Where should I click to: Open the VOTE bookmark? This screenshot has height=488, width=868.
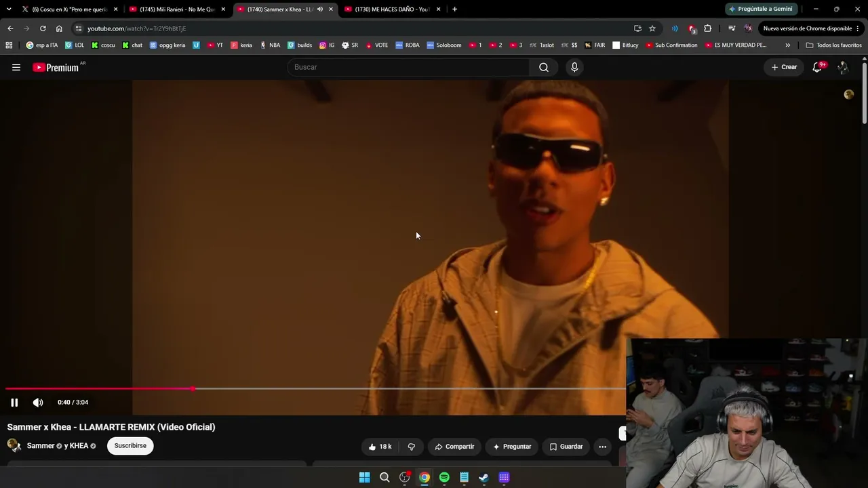click(377, 45)
